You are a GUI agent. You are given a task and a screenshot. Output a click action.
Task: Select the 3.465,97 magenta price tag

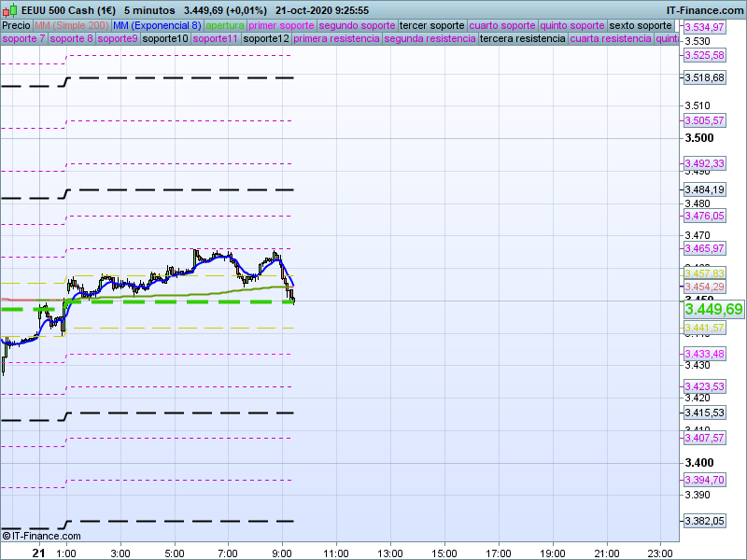[705, 248]
